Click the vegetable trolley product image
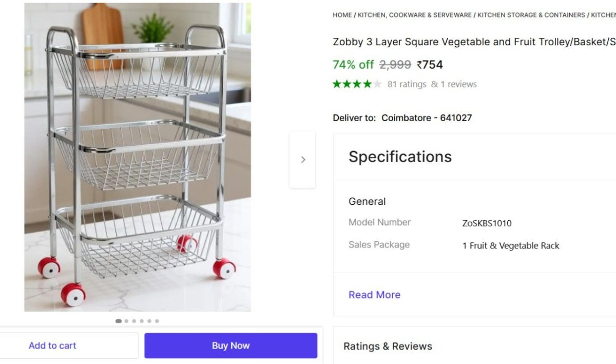This screenshot has width=616, height=364. coord(138,157)
